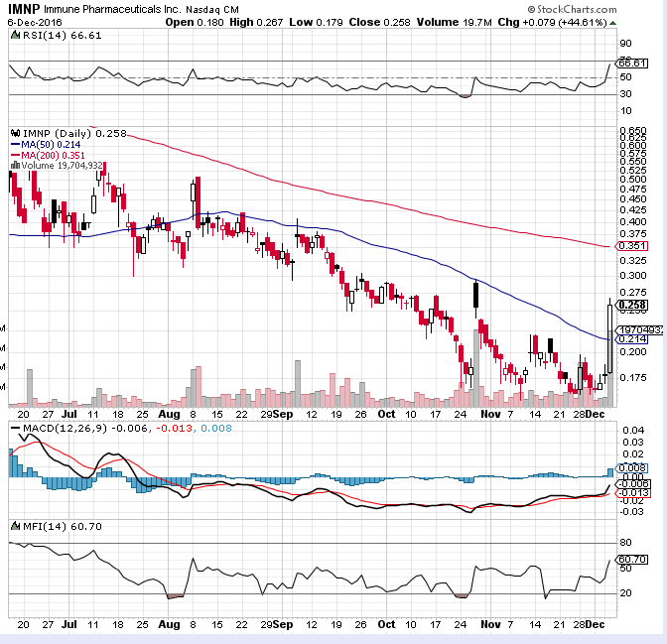Click the MACD histogram 0.008 value tag
This screenshot has width=667, height=644.
tap(632, 467)
